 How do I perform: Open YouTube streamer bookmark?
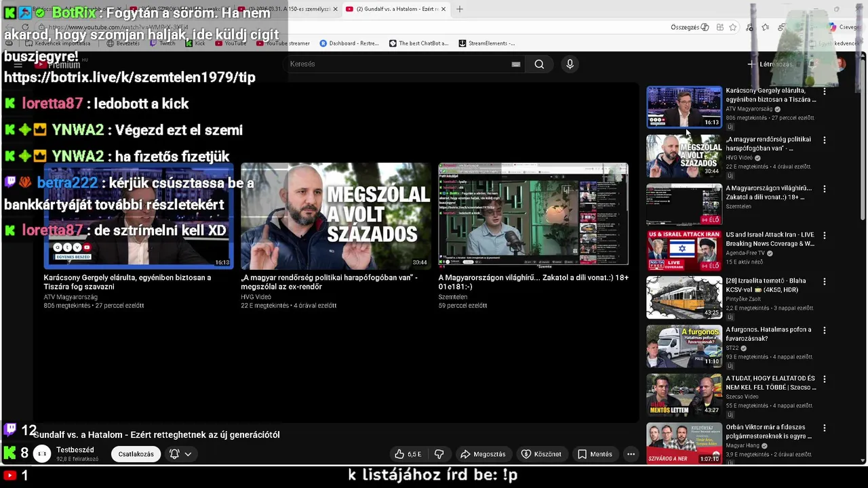coord(283,43)
